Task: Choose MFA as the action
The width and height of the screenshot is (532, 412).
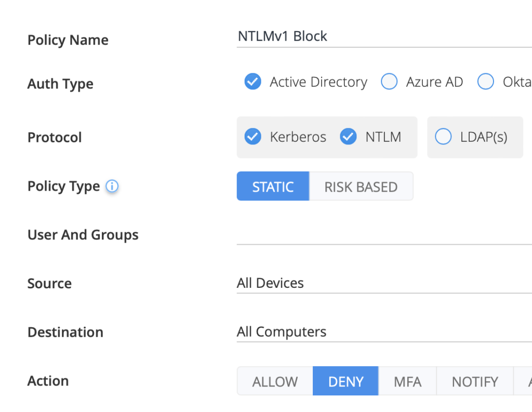Action: click(x=407, y=381)
